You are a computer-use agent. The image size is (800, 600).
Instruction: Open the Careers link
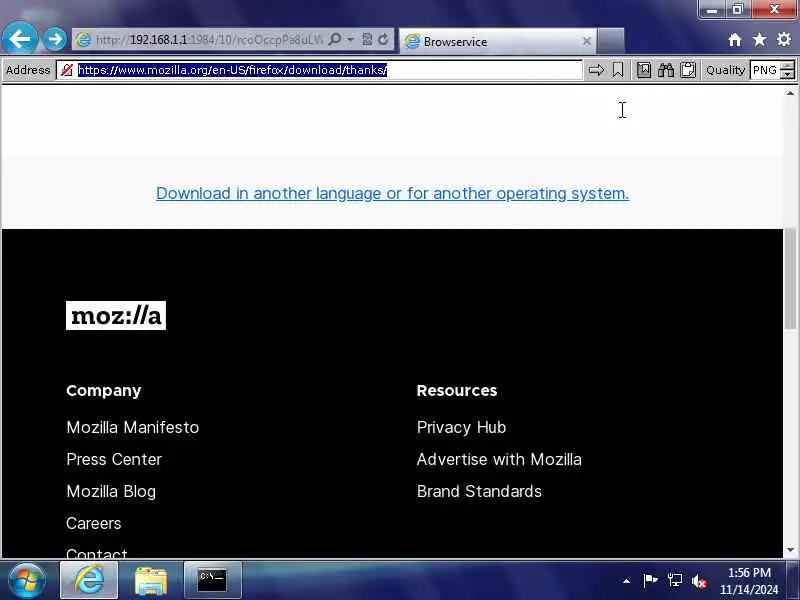pos(94,523)
